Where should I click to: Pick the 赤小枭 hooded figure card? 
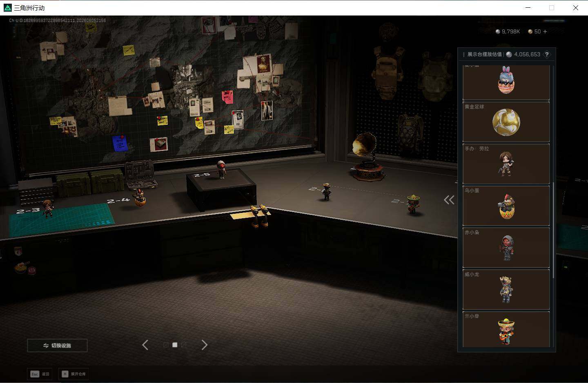pos(506,248)
